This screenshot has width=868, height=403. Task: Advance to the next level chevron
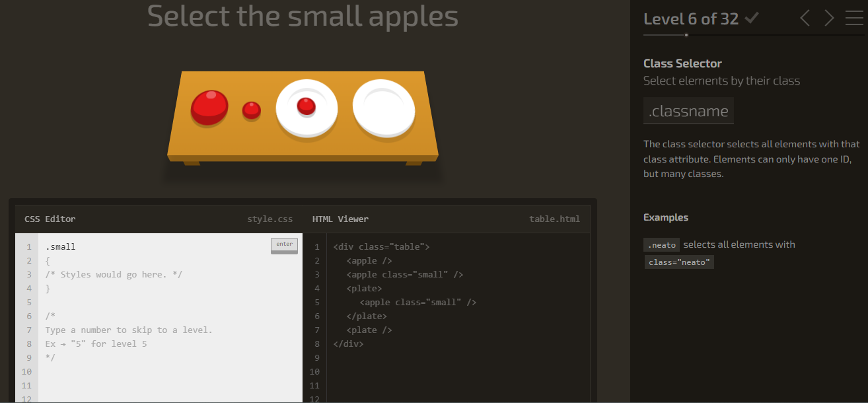828,18
